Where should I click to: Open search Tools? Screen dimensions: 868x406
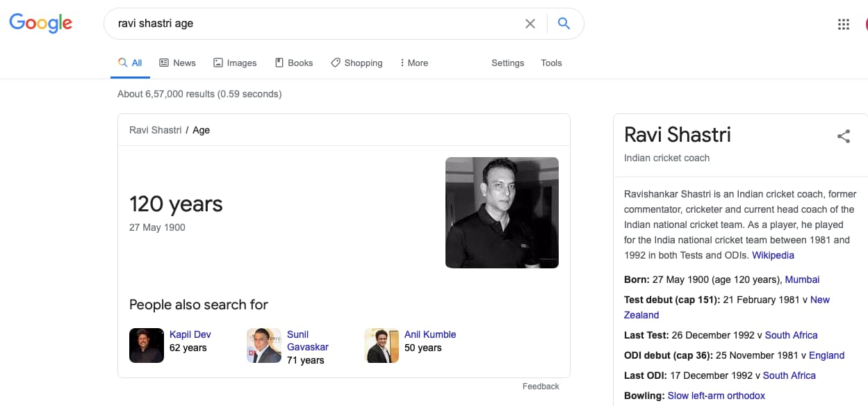pos(552,63)
